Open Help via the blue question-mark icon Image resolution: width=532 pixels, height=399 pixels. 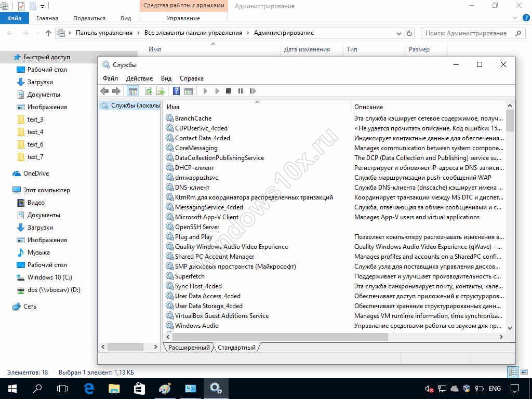(176, 91)
